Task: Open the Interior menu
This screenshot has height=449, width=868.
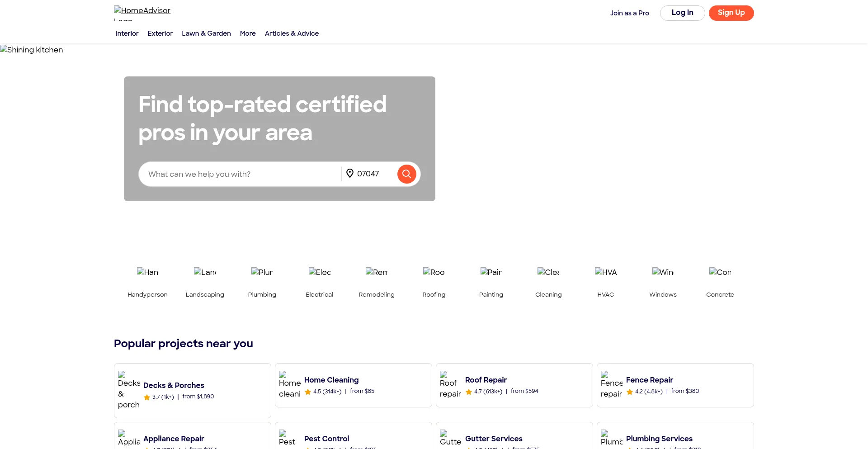Action: point(127,33)
